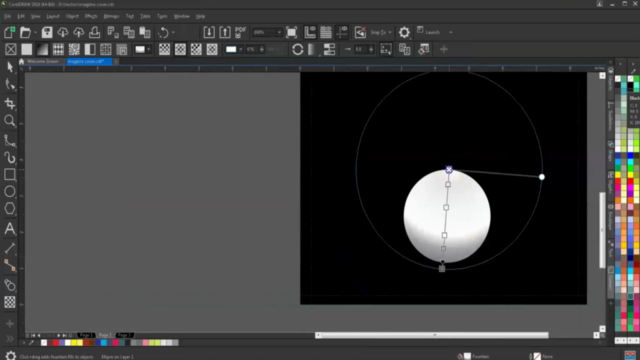Select the Freehand curve tool
The height and width of the screenshot is (360, 640).
click(x=10, y=141)
